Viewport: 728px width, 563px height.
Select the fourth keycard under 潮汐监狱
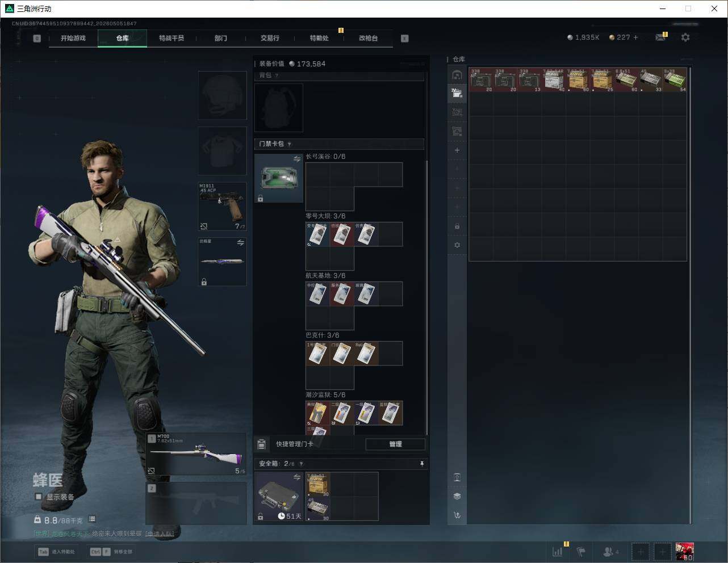coord(391,413)
